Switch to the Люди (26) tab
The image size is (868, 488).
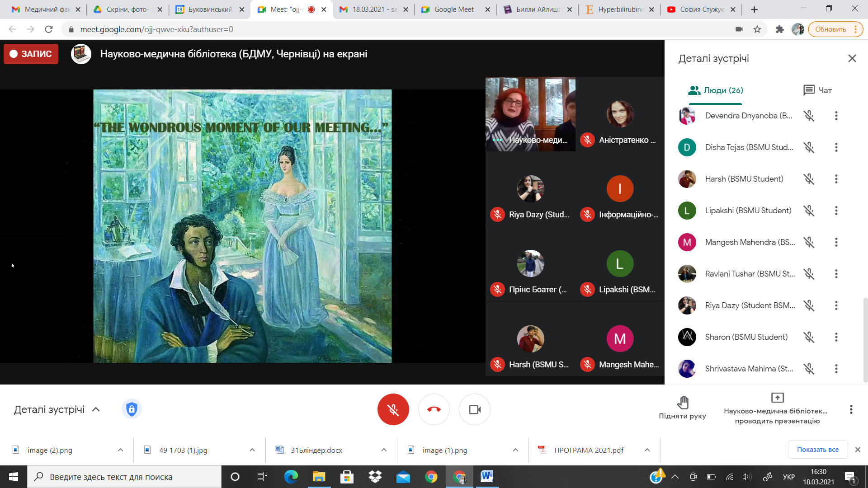point(716,90)
